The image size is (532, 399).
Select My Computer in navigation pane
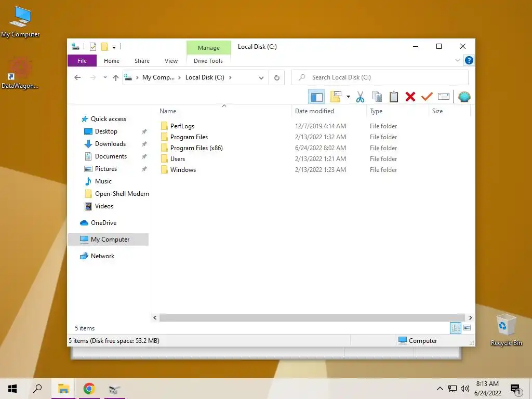[x=108, y=240]
